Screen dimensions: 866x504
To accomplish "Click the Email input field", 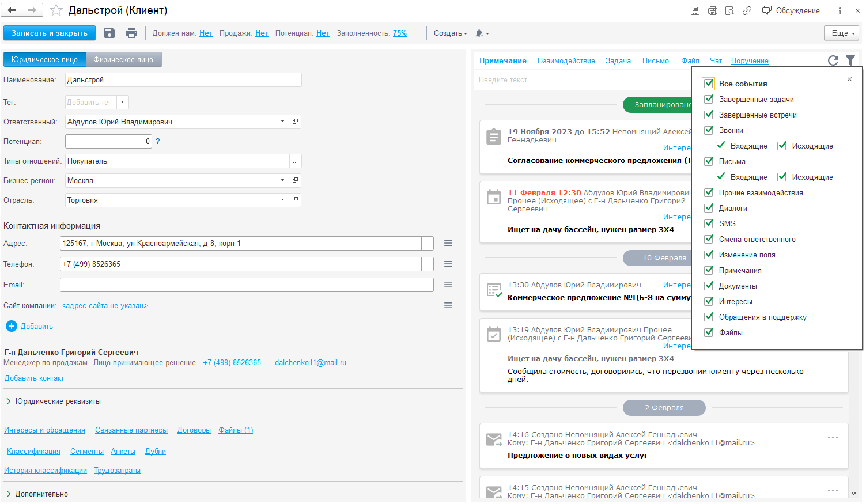I will (247, 285).
